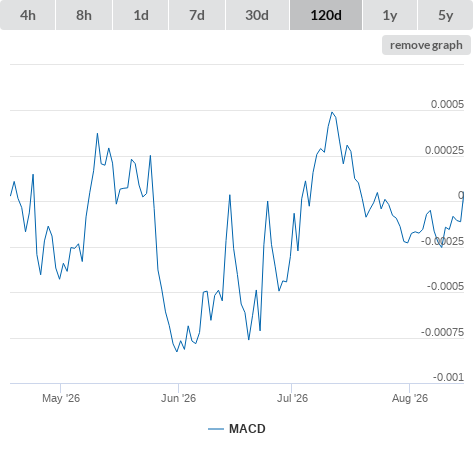Image resolution: width=474 pixels, height=455 pixels.
Task: Open the 7d time range
Action: point(197,15)
